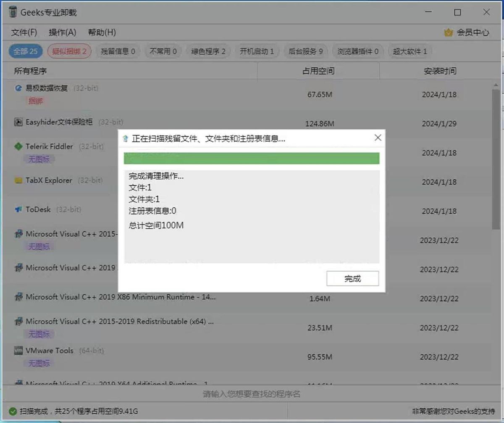Screen dimensions: 504x423
Task: Select the 开机启动 1 filter tab
Action: click(257, 51)
